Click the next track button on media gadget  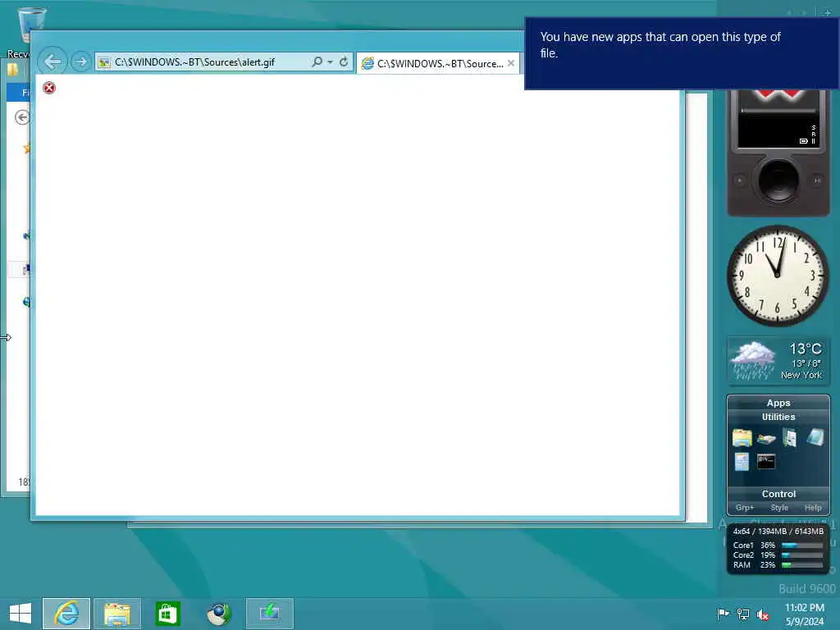coord(817,180)
